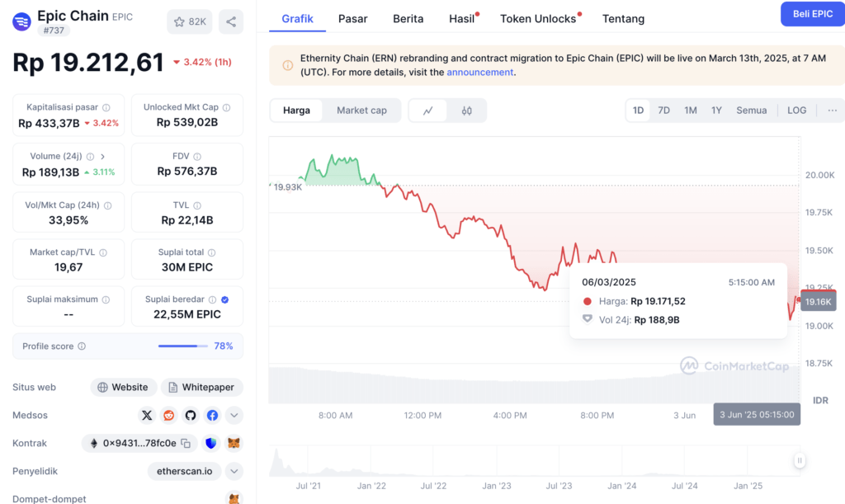The width and height of the screenshot is (845, 504).
Task: Open the Whitepaper link
Action: pyautogui.click(x=201, y=387)
